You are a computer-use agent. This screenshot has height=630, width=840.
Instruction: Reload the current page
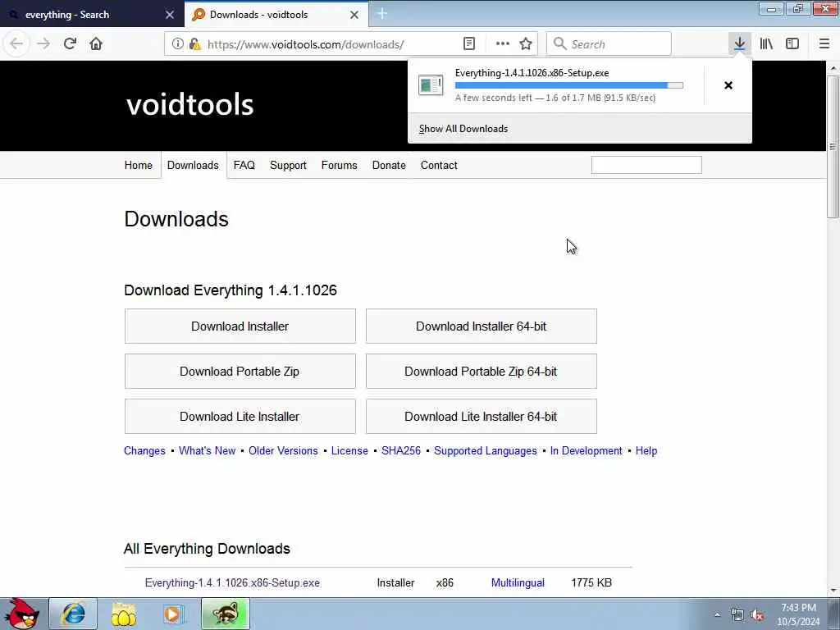[70, 44]
